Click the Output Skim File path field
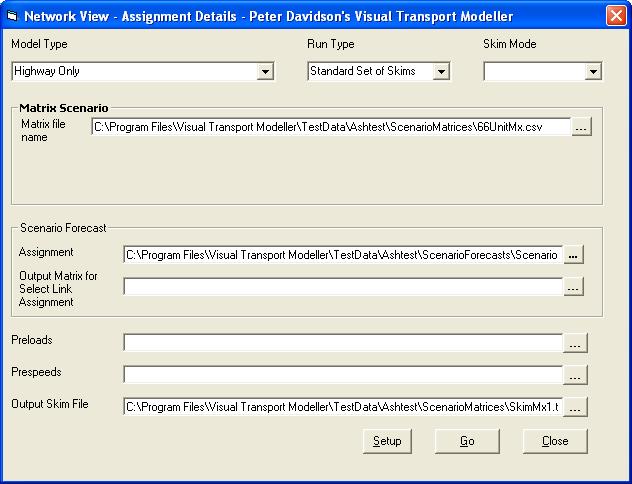 [343, 407]
